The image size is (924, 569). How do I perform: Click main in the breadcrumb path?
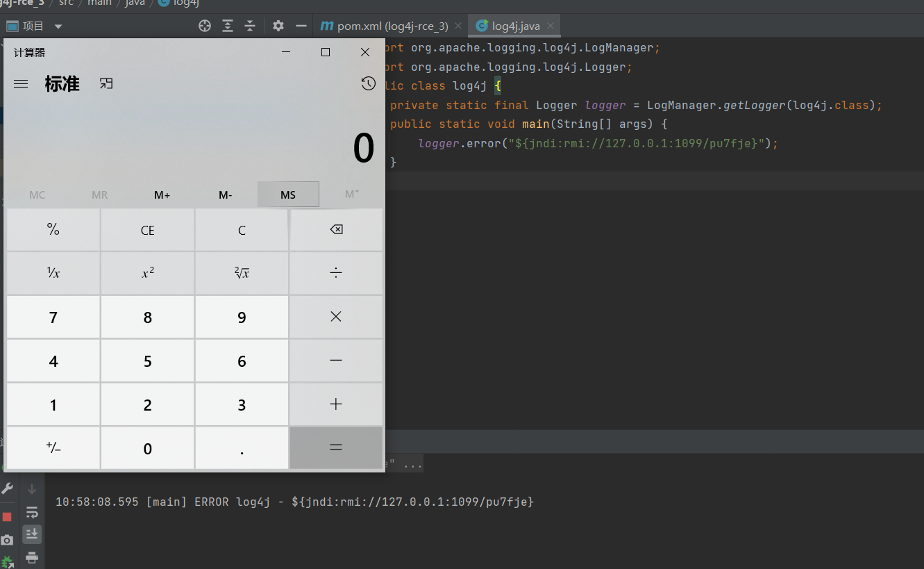(x=99, y=3)
